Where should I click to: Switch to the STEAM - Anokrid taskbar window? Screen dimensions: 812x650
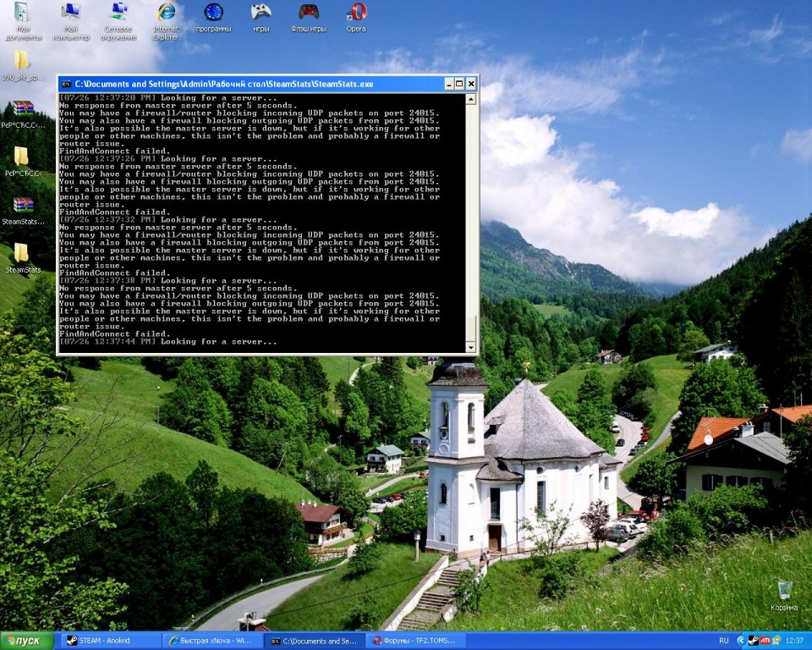click(x=110, y=641)
